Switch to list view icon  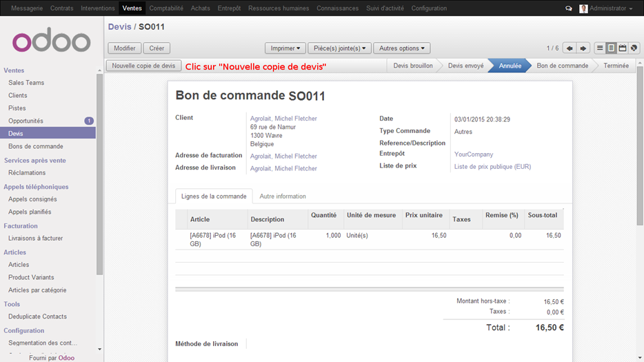coord(600,48)
